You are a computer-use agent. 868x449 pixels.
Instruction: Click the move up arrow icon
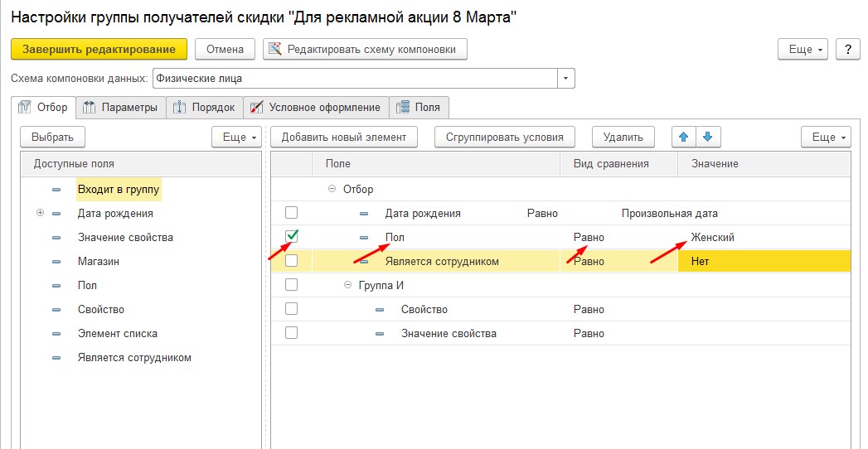(x=683, y=137)
